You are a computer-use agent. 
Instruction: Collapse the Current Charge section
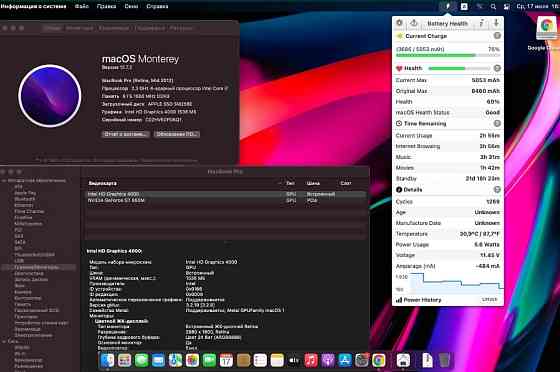[x=497, y=36]
